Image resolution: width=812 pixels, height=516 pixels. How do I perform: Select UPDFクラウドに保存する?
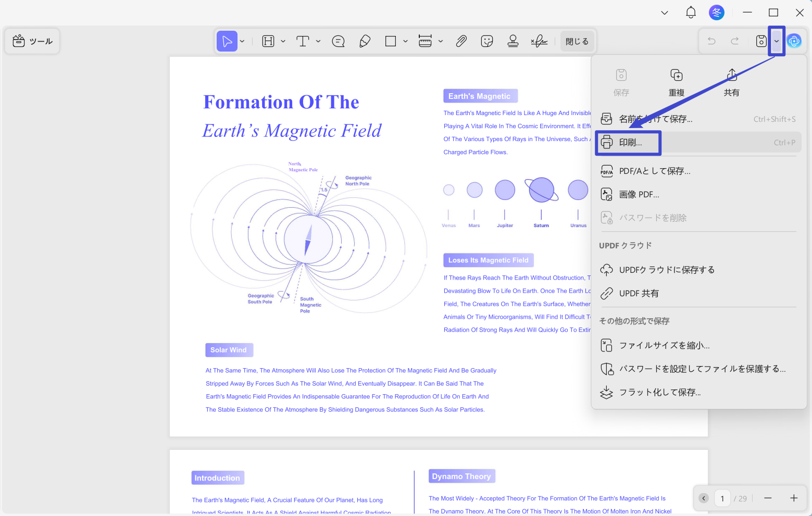click(698, 270)
